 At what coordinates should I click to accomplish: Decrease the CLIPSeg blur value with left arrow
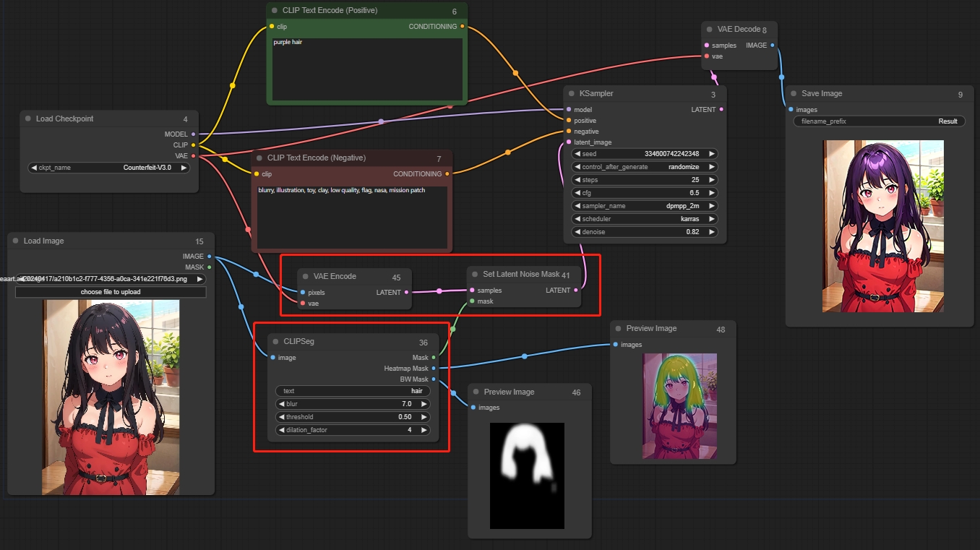282,404
